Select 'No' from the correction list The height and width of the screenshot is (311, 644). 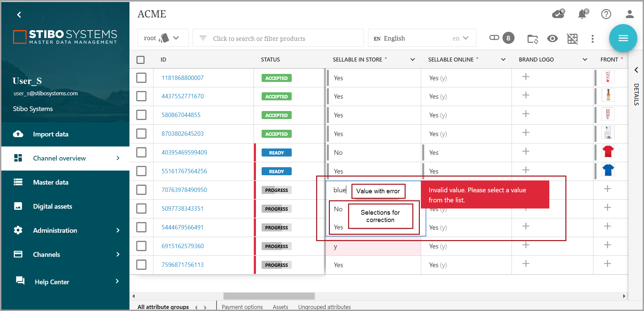click(338, 209)
